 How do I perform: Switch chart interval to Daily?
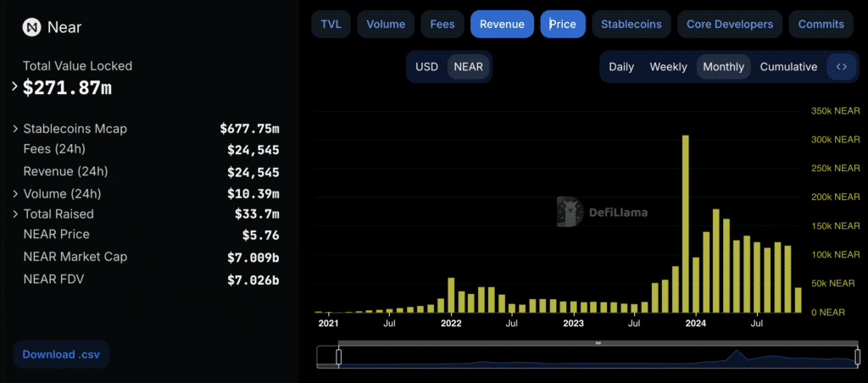click(x=621, y=67)
